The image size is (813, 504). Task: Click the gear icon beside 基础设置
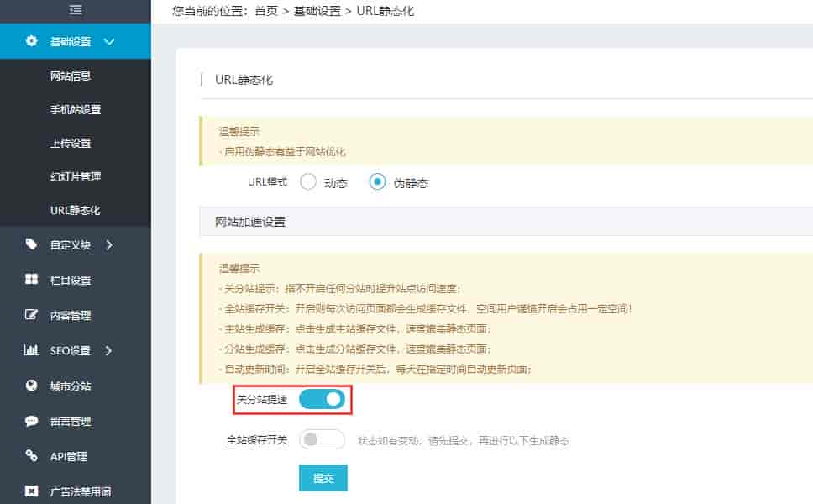tap(31, 40)
